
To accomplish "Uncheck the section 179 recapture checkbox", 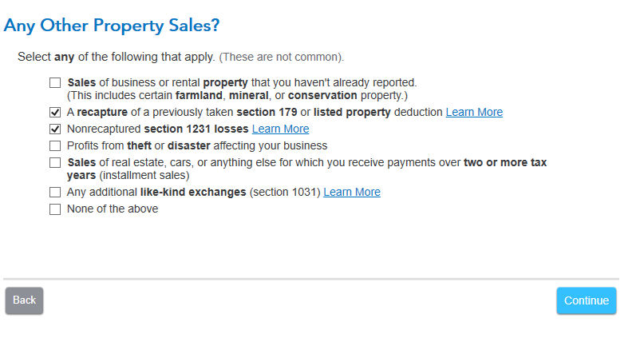I will [55, 113].
